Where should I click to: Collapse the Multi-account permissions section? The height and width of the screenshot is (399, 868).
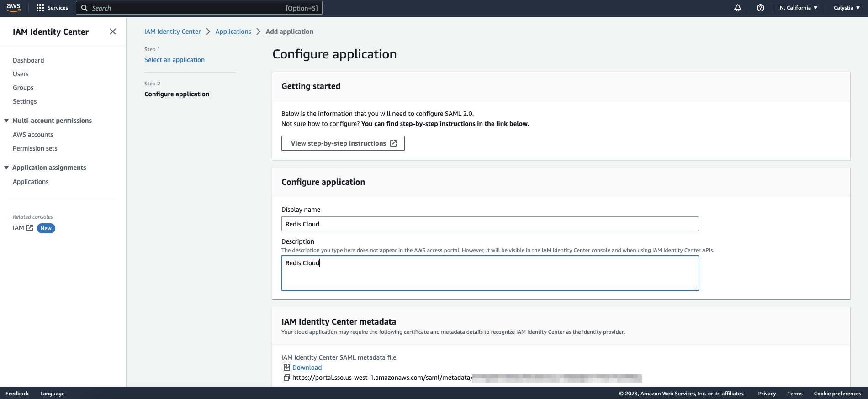(6, 121)
